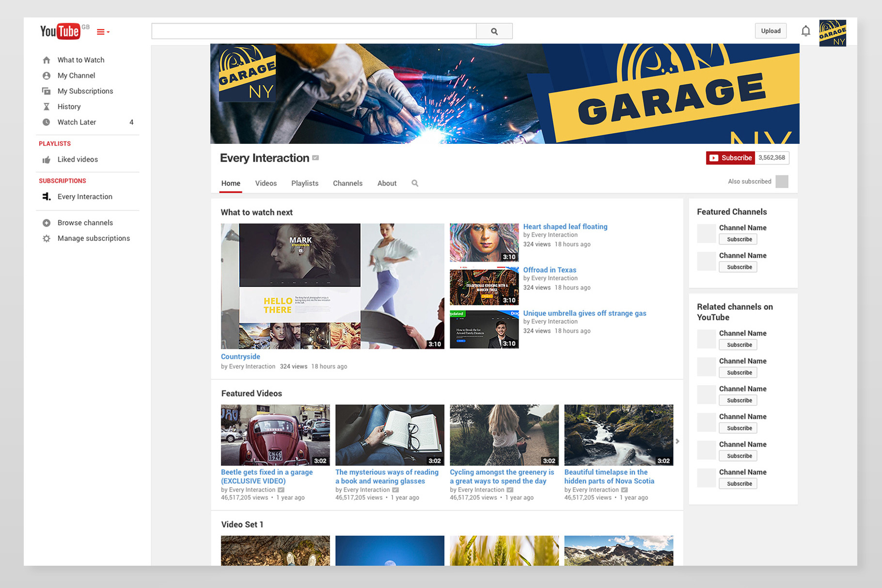This screenshot has width=882, height=588.
Task: Open the notifications bell
Action: pos(805,31)
